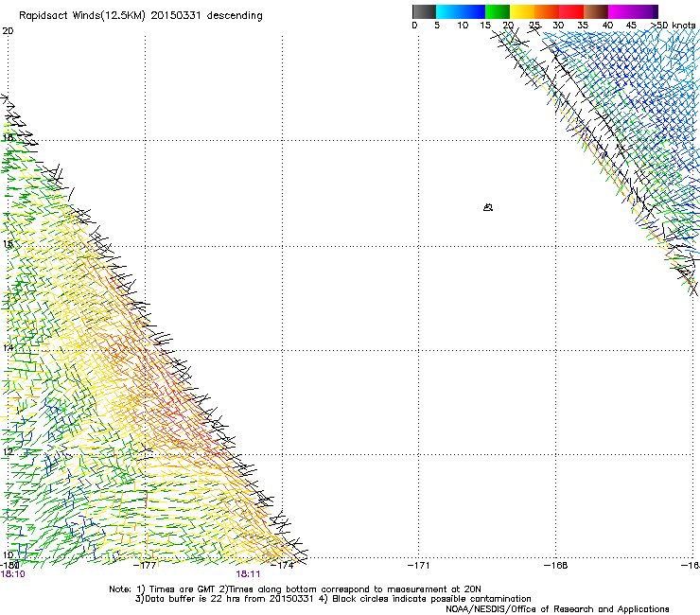
Task: Click the 'Data buffer is 22 hrs' note line
Action: [x=333, y=599]
